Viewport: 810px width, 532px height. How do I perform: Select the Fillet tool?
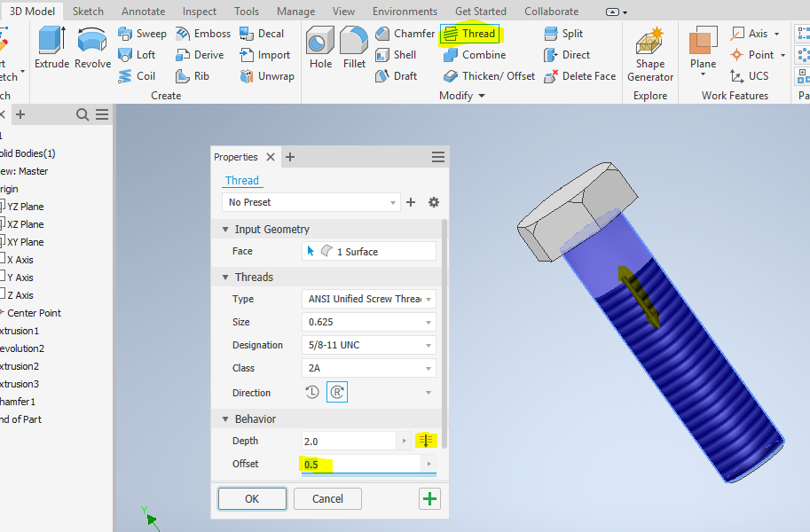tap(354, 48)
